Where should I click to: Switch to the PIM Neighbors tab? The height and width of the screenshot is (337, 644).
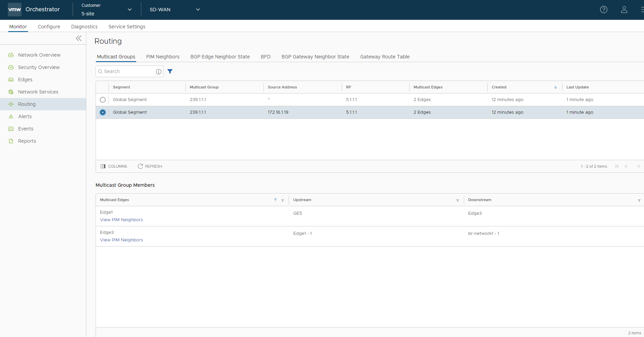(162, 57)
